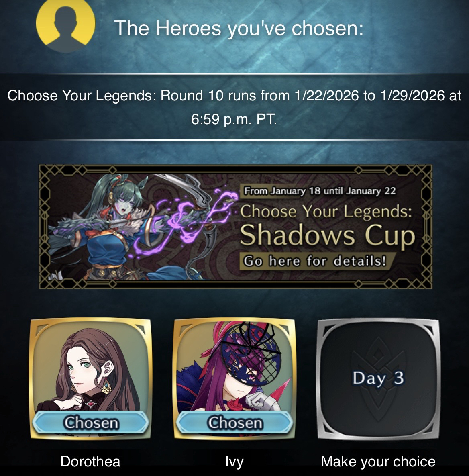Screen dimensions: 469x476
Task: Tap the Dorothea name label
Action: (90, 462)
